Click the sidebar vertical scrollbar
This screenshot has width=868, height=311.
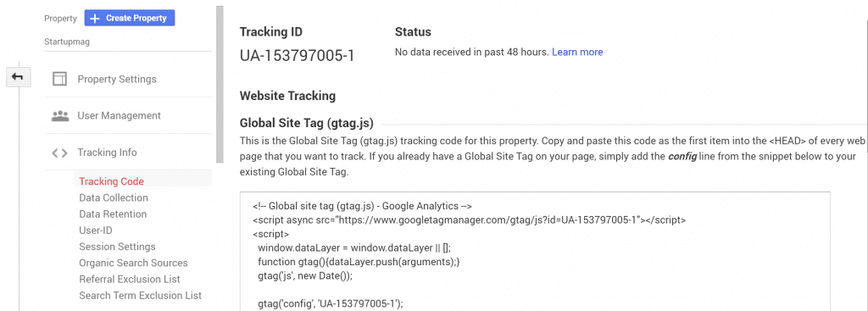coord(220,84)
